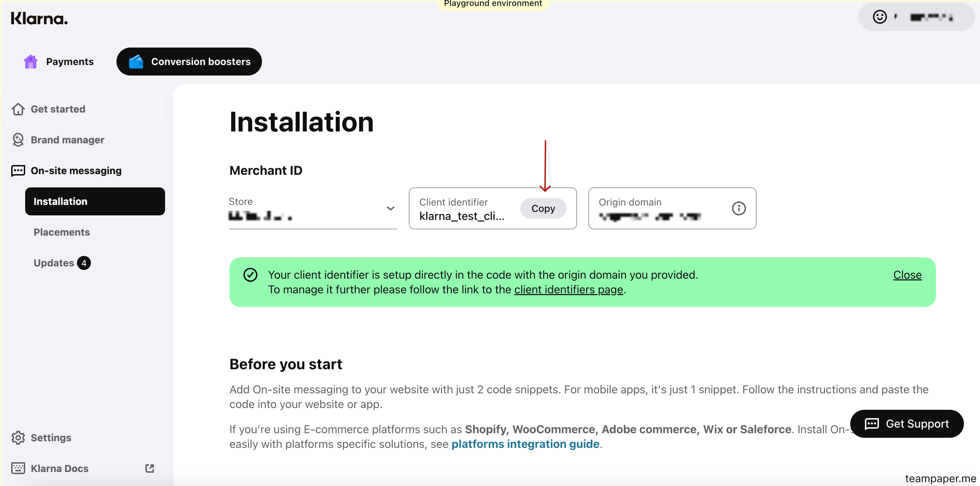980x486 pixels.
Task: Follow the client identifiers page link
Action: click(569, 290)
